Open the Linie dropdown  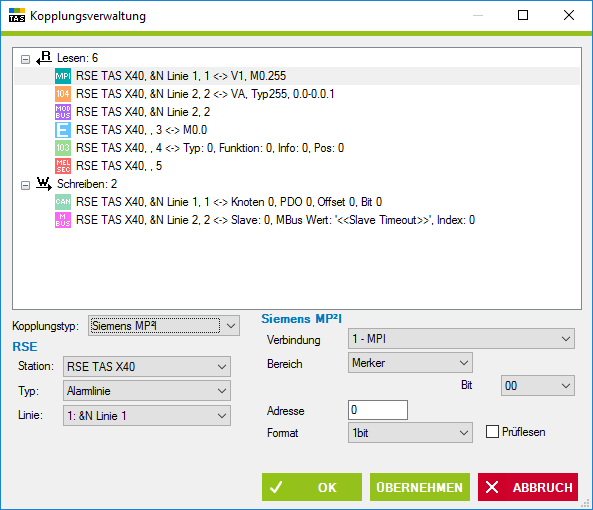click(147, 415)
